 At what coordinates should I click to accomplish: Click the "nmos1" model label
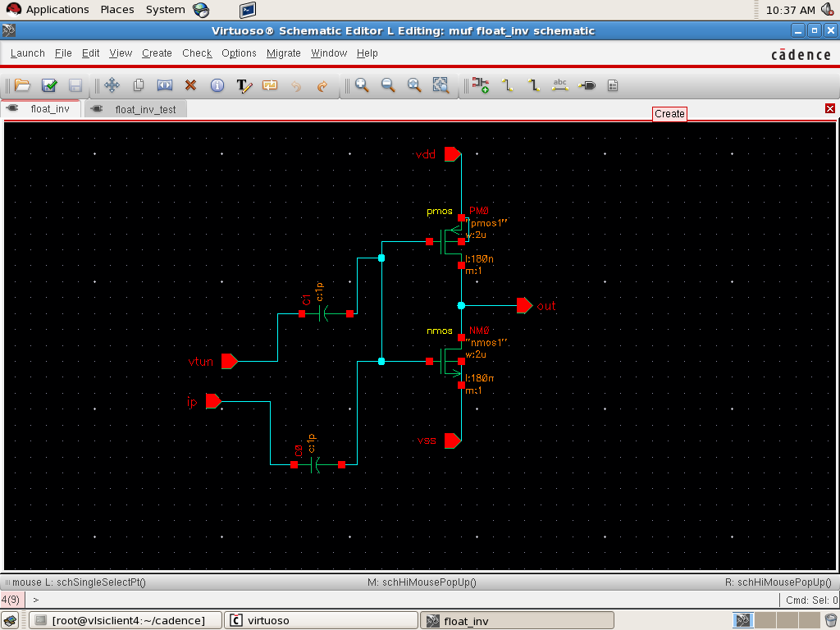click(x=486, y=342)
